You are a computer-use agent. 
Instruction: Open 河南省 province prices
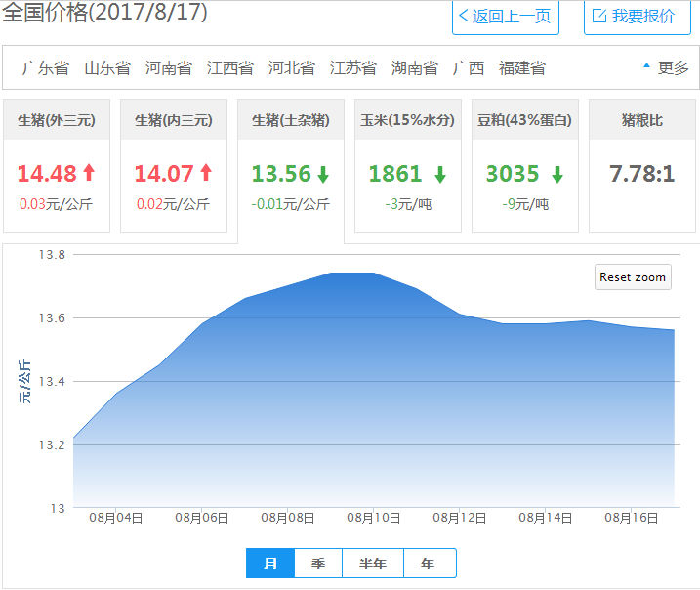click(169, 68)
